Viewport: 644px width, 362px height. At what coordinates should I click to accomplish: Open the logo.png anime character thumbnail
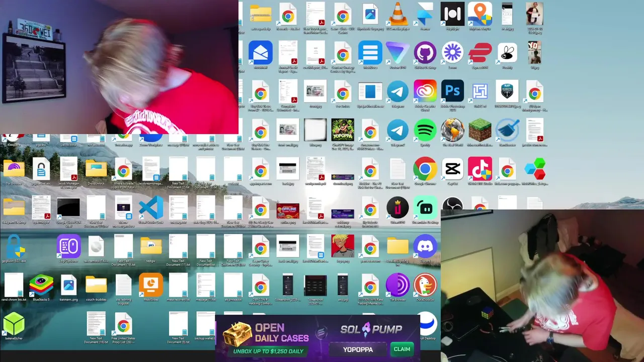(x=343, y=246)
